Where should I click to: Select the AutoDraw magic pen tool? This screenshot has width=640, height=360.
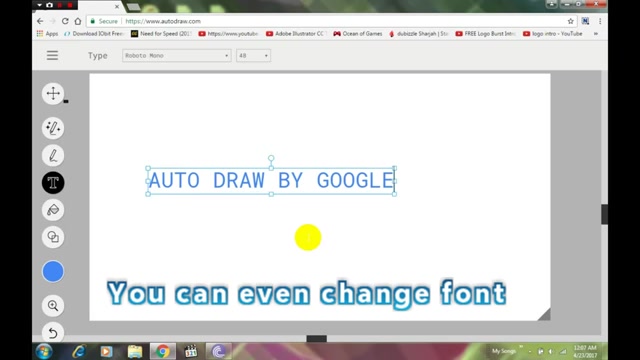click(53, 128)
